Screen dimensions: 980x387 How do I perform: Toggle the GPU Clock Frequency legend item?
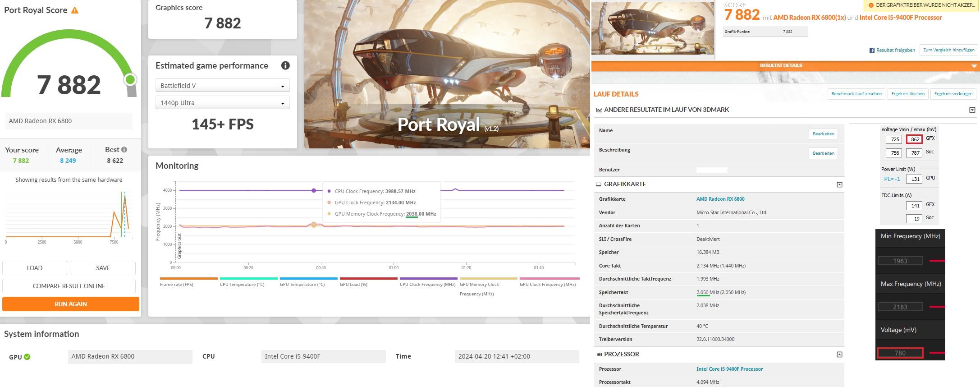coord(549,282)
